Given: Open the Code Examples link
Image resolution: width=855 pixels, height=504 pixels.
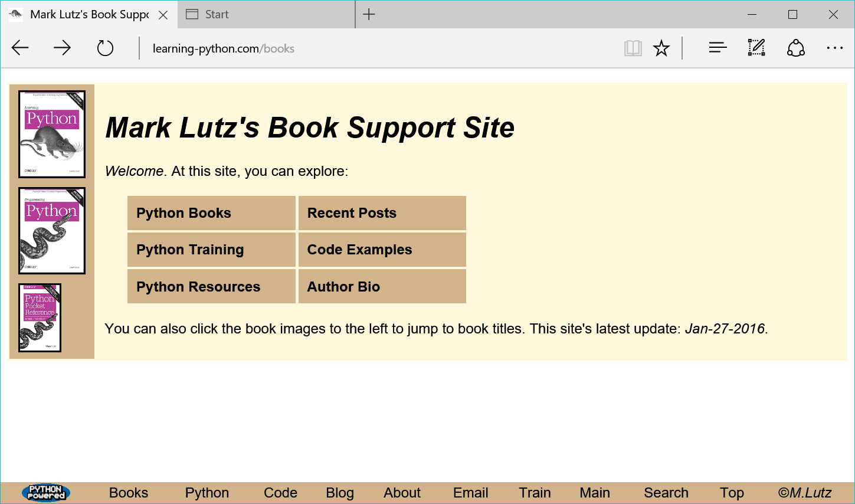Looking at the screenshot, I should pyautogui.click(x=382, y=250).
